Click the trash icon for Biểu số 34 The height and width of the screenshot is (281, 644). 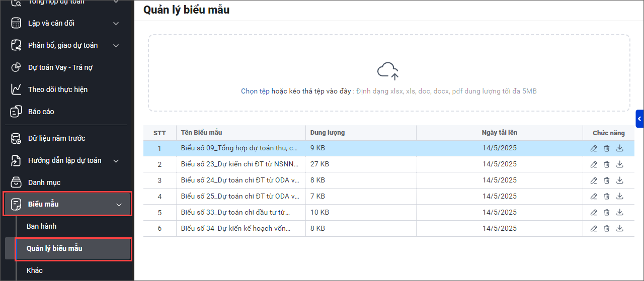click(x=607, y=229)
